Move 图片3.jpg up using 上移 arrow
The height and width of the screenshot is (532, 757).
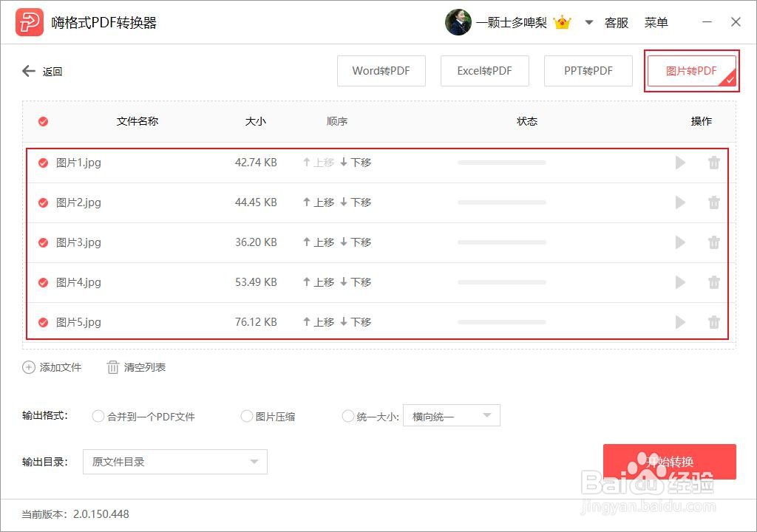[318, 242]
